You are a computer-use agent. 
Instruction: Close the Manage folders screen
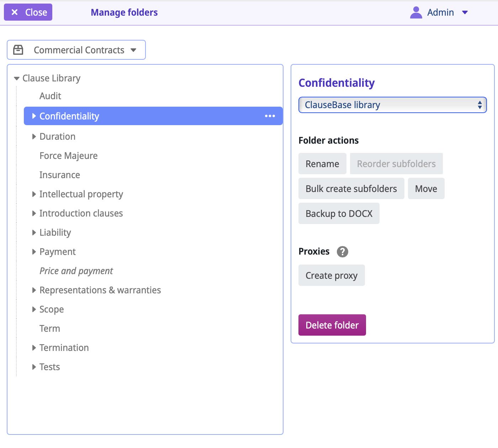click(x=28, y=12)
